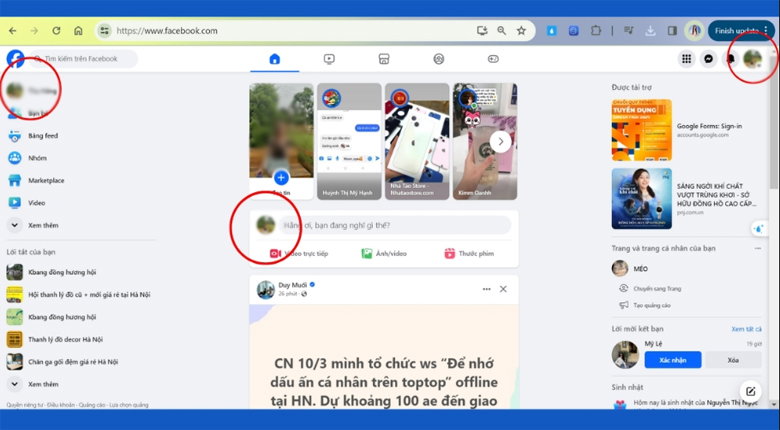Open Google Forms sponsored ad

tap(685, 130)
